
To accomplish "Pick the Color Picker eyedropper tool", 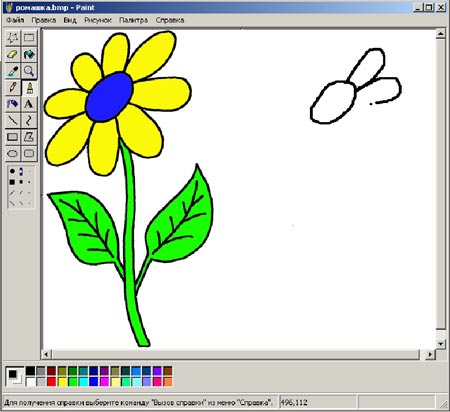I will 13,71.
